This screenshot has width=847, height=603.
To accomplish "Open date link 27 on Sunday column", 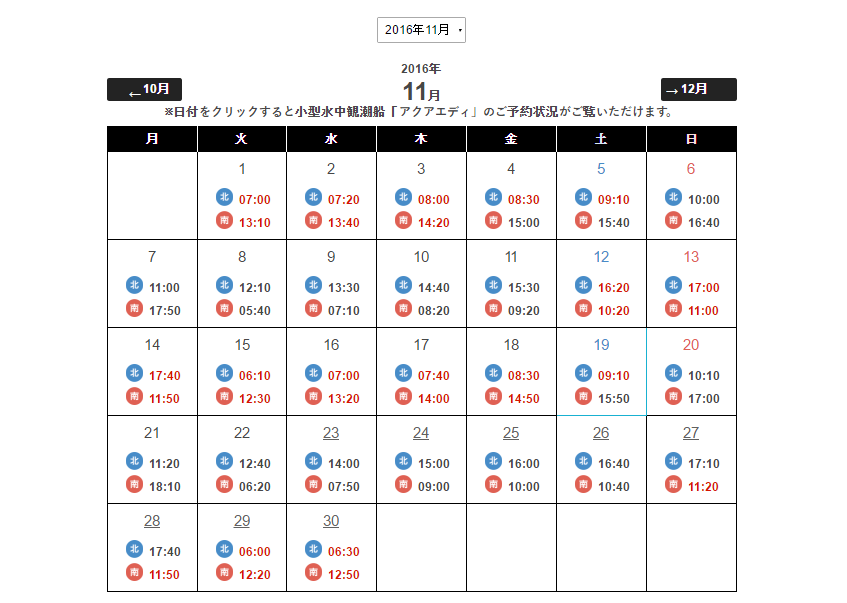I will [x=691, y=433].
